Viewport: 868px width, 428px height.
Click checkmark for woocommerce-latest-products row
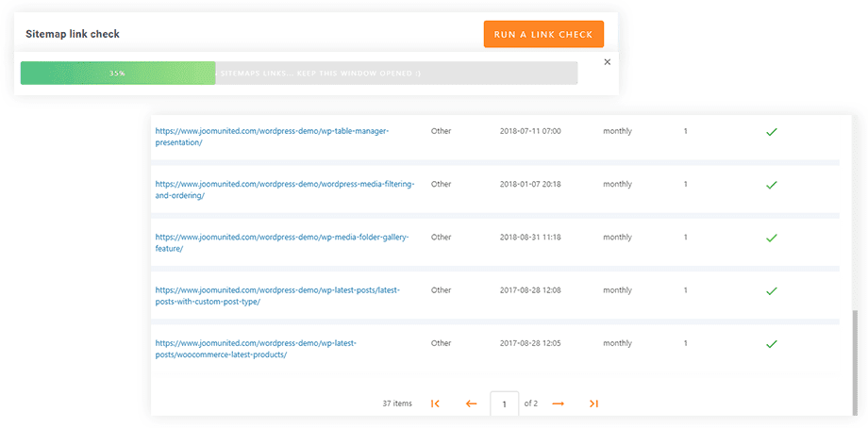coord(771,344)
